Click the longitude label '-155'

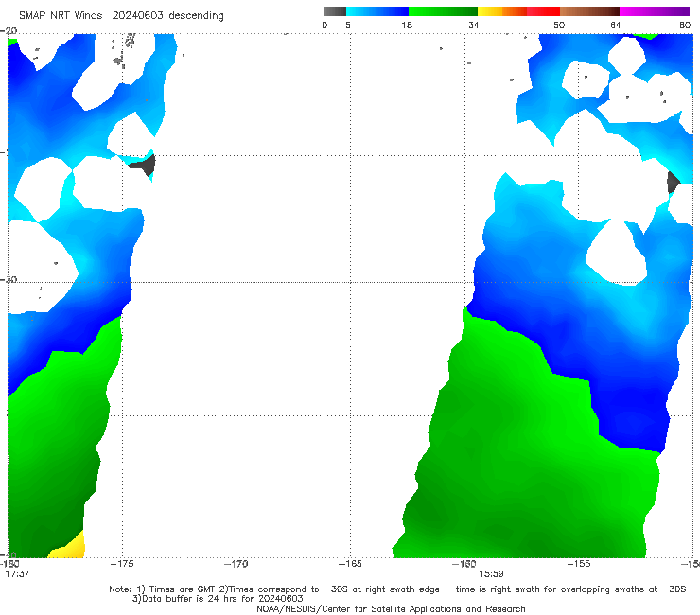579,564
